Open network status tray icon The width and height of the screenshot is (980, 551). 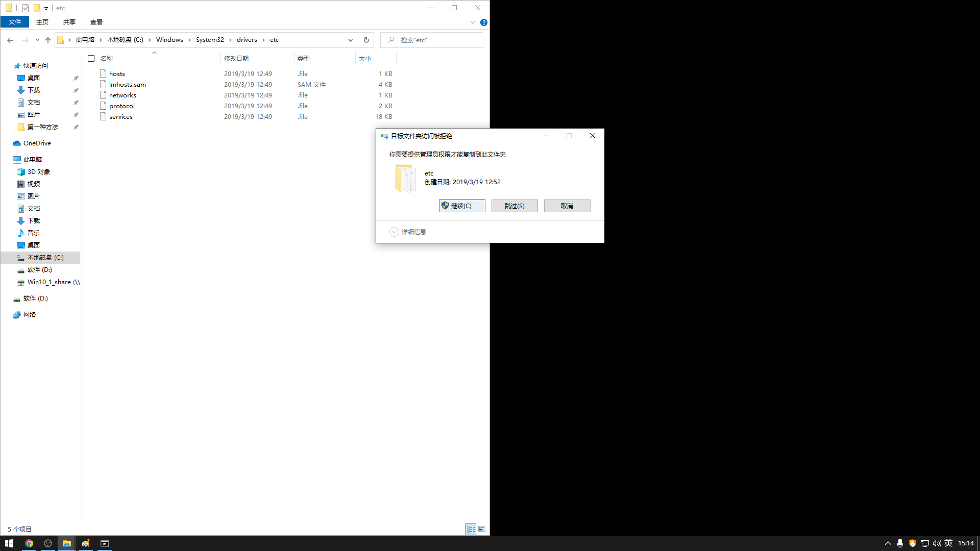(x=924, y=543)
